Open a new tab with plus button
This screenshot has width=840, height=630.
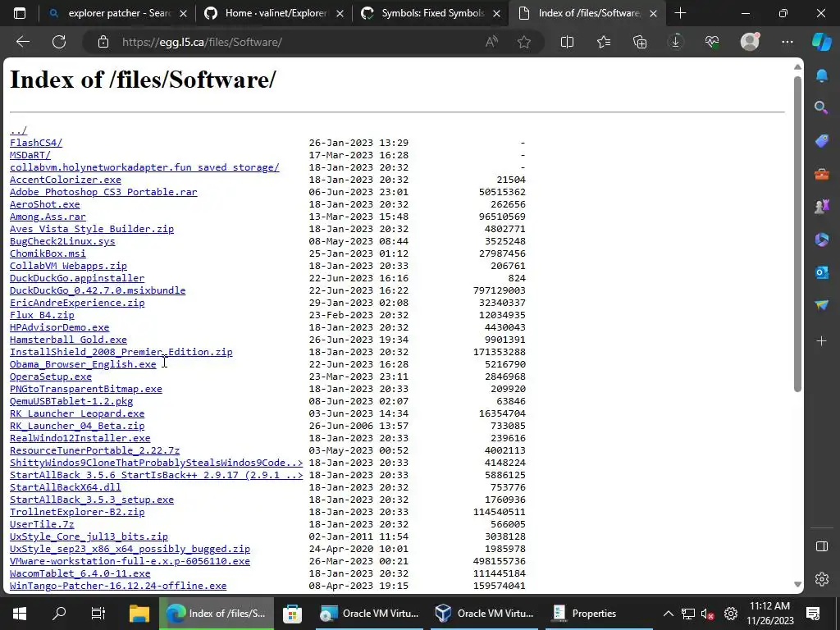680,13
